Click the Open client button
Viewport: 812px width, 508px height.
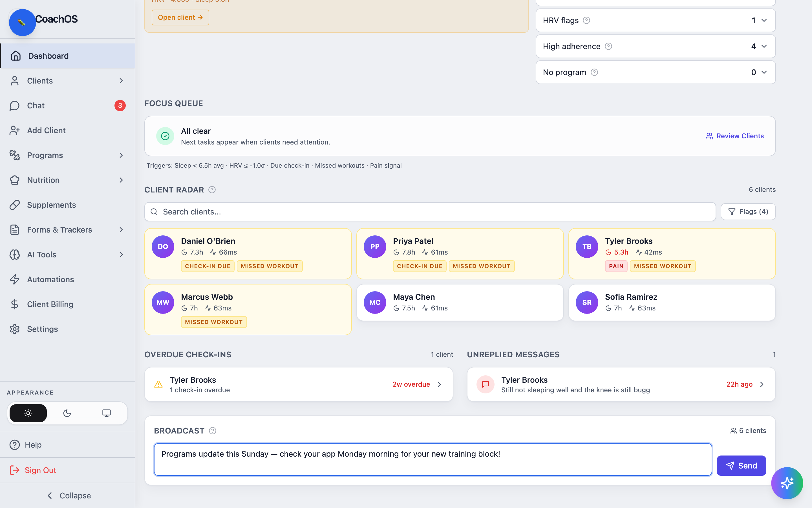(180, 17)
